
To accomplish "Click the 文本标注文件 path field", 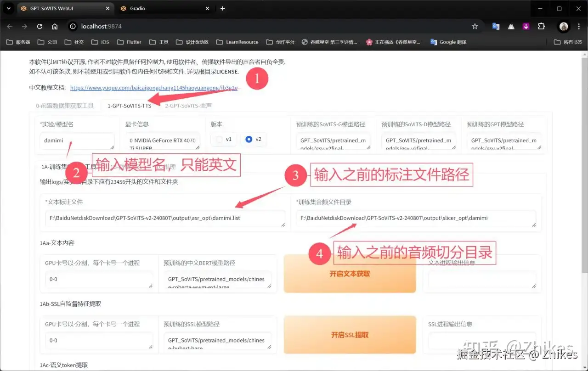I will (165, 219).
